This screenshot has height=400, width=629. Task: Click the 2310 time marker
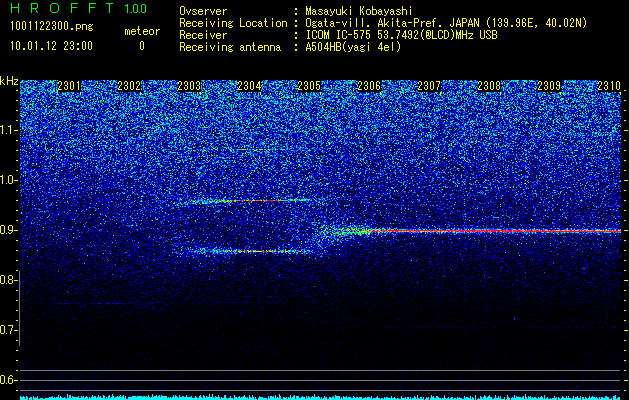[609, 86]
